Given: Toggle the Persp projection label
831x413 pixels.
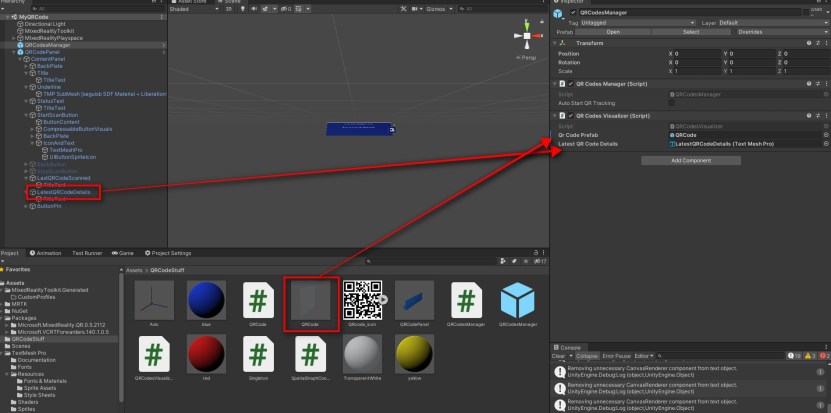Looking at the screenshot, I should (527, 57).
